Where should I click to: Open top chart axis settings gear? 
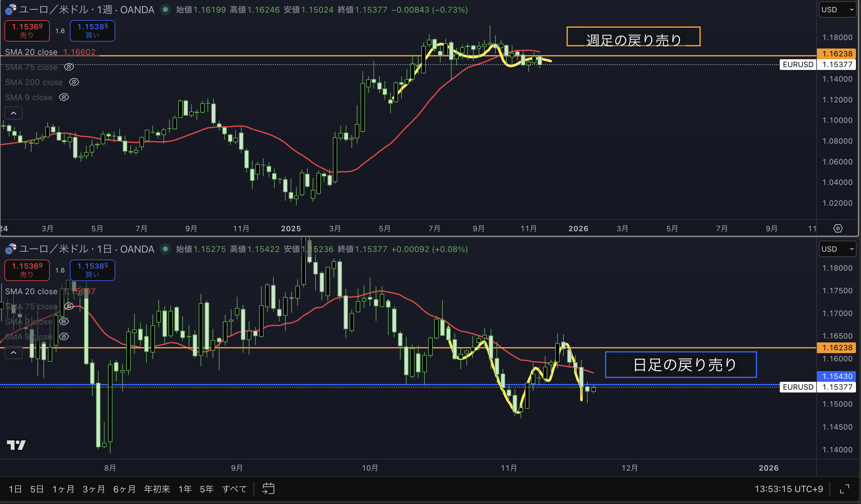[838, 228]
